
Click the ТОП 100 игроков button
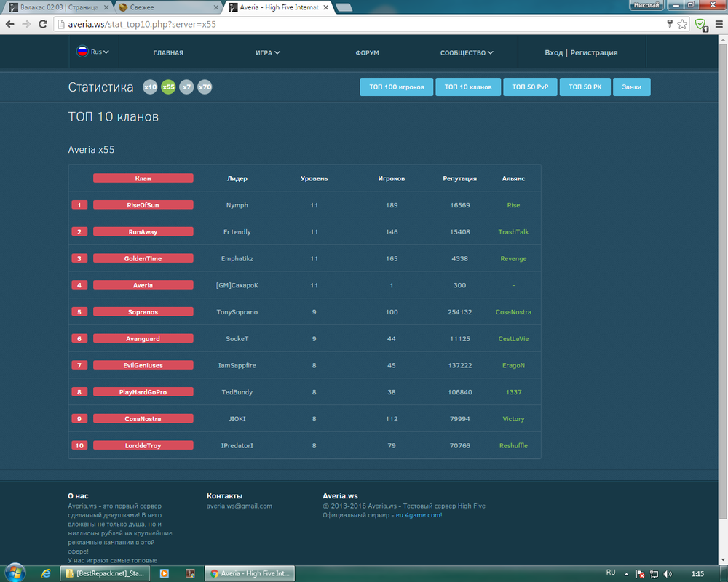pos(396,87)
